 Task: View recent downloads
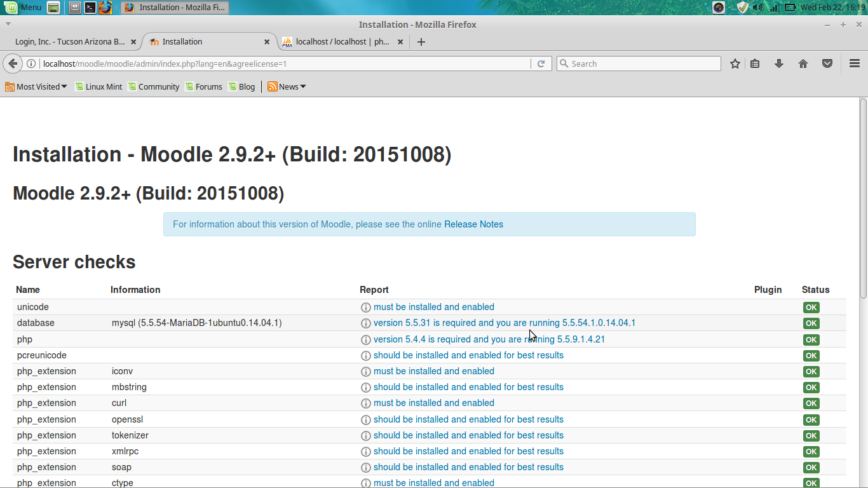779,64
